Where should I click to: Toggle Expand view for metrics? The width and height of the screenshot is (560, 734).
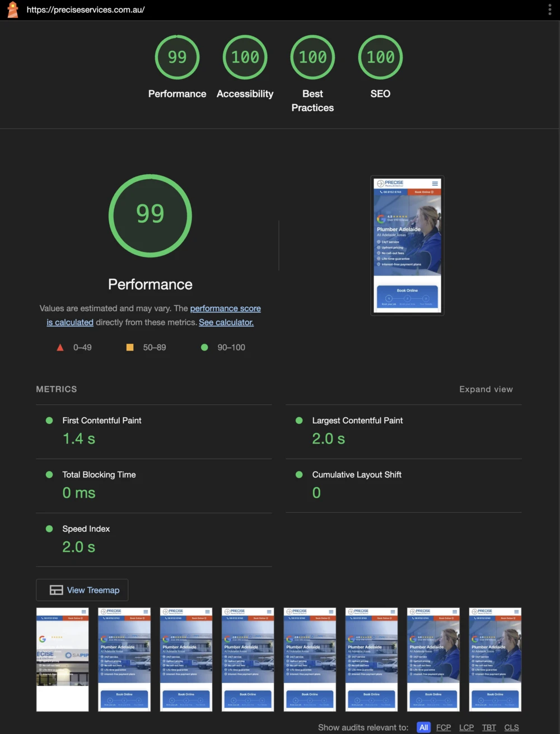486,389
